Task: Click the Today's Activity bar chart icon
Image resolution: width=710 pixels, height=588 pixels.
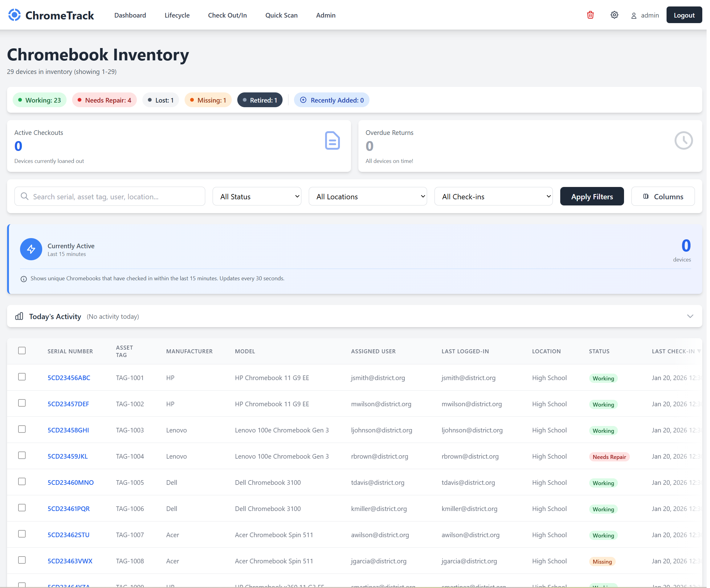Action: point(19,316)
